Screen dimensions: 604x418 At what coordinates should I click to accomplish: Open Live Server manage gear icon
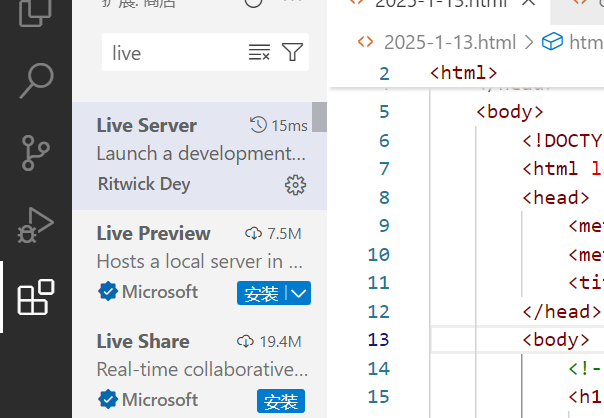pyautogui.click(x=295, y=185)
